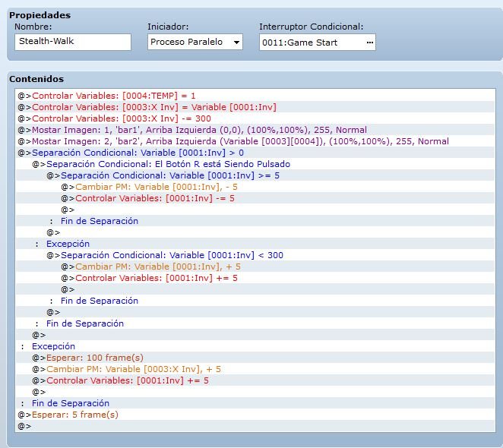Select the Mostar Imagen 'bar2' command line
503x448 pixels.
pyautogui.click(x=255, y=141)
